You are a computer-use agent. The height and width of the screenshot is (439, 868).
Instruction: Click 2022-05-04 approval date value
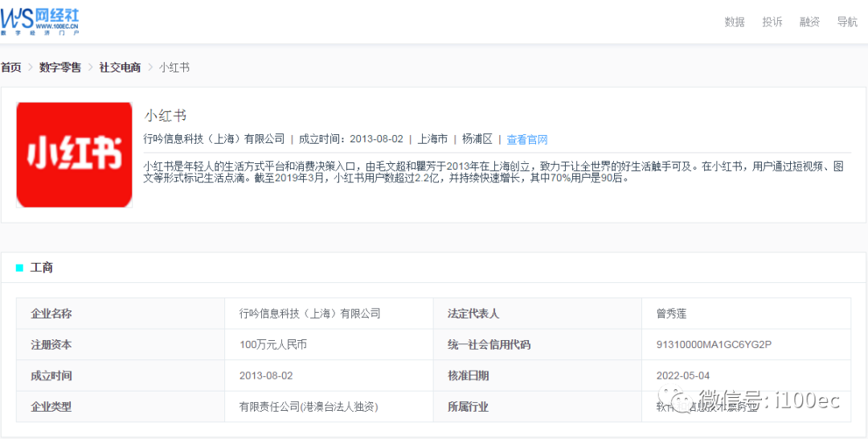click(683, 376)
